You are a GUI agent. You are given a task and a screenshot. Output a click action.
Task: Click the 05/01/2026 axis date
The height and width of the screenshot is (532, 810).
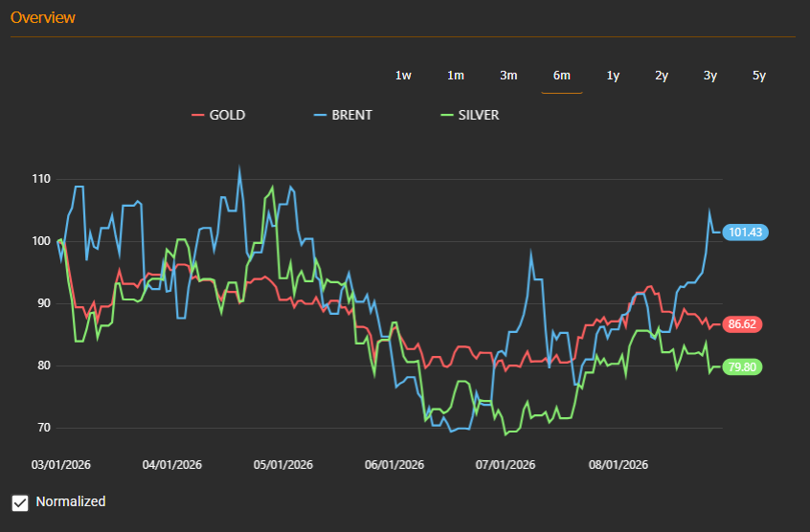coord(283,465)
